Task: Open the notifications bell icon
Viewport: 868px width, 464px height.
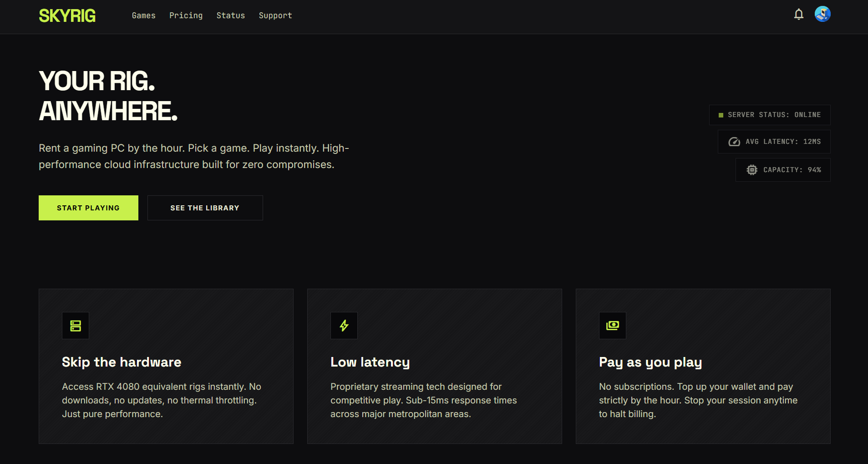Action: 798,15
